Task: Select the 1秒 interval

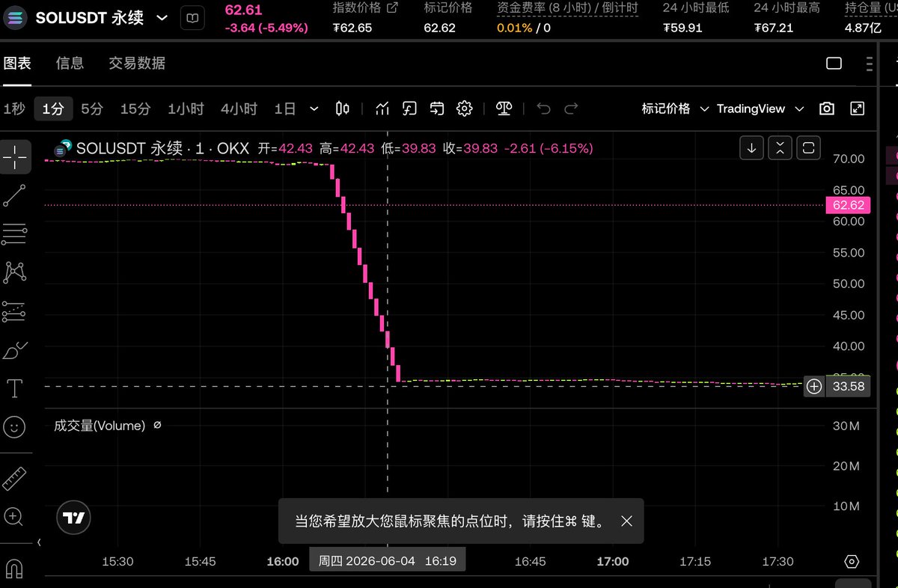Action: pyautogui.click(x=14, y=108)
